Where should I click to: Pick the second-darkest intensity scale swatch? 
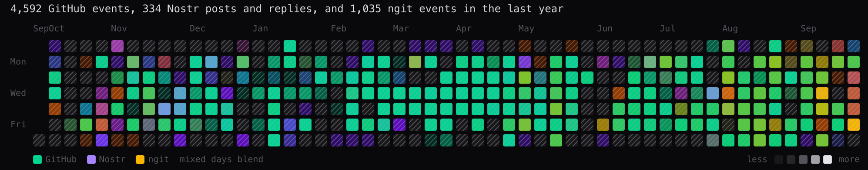tap(791, 160)
